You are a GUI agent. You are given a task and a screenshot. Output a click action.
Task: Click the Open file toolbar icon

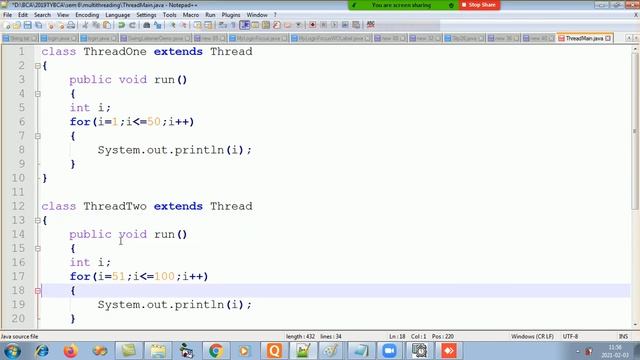[x=17, y=25]
